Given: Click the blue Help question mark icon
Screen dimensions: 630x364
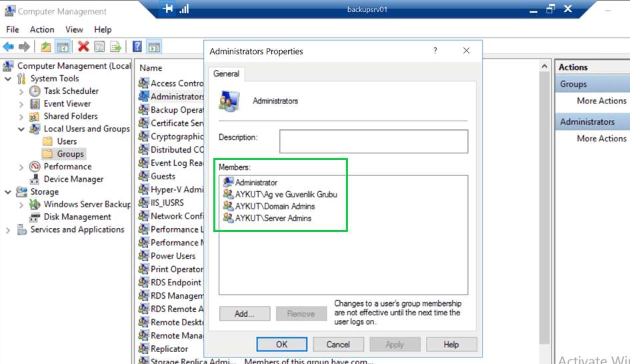Looking at the screenshot, I should pyautogui.click(x=137, y=47).
